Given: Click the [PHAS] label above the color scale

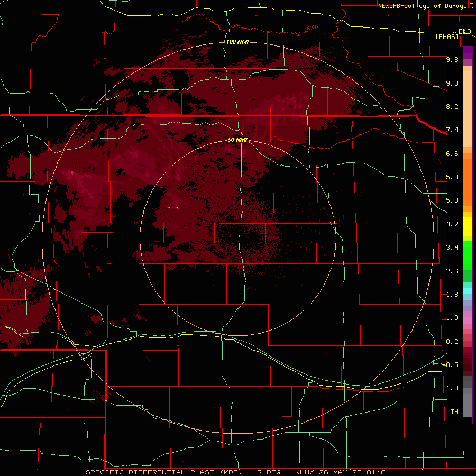Looking at the screenshot, I should click(447, 36).
